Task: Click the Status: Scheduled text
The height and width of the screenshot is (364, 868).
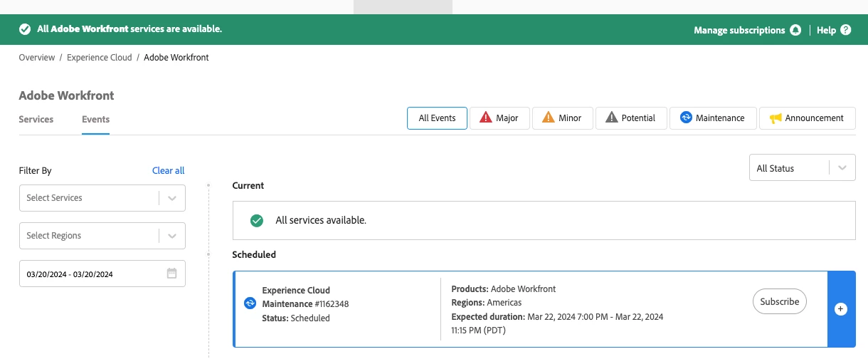Action: point(296,318)
